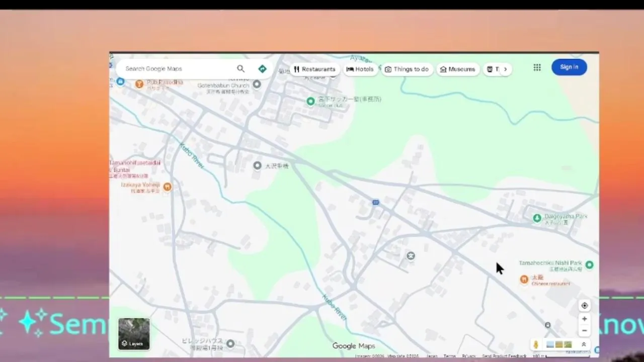Screen dimensions: 644x362
Task: Select the Street View pegman
Action: pos(536,344)
